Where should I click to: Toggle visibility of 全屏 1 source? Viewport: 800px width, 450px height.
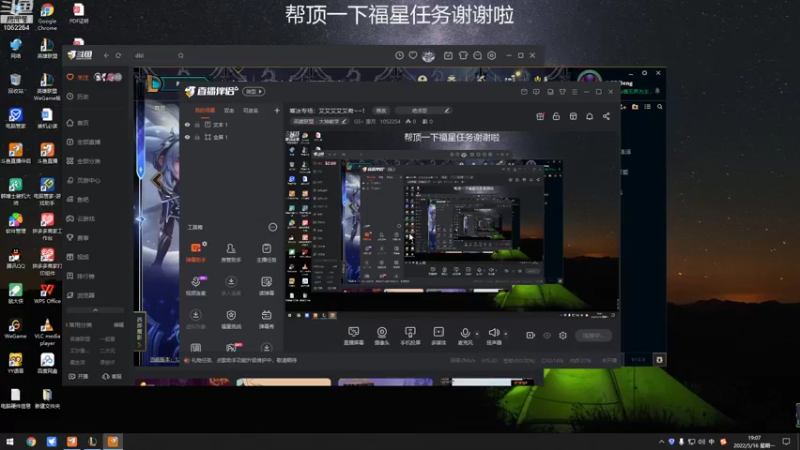coord(187,137)
